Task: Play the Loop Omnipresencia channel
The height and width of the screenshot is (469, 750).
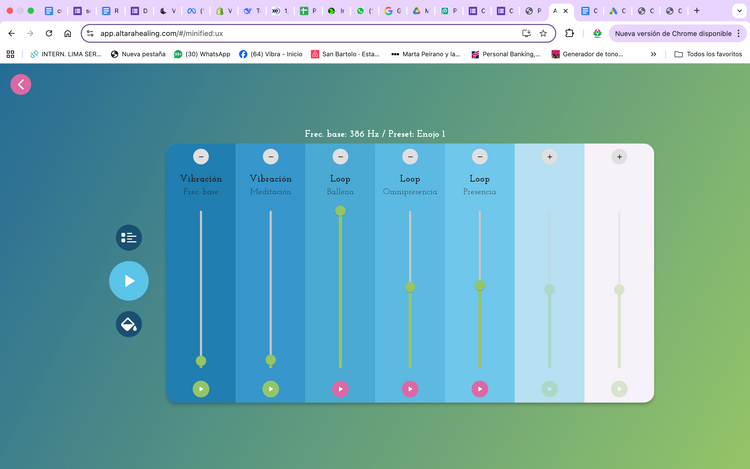Action: click(x=410, y=389)
